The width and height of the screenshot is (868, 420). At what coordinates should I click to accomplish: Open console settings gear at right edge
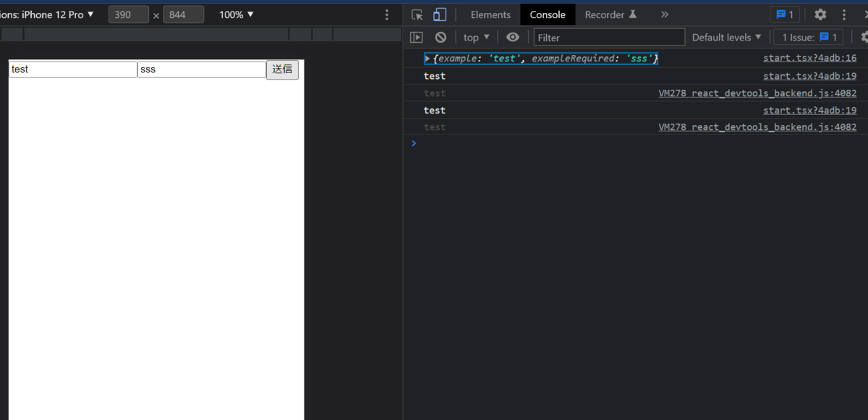864,37
